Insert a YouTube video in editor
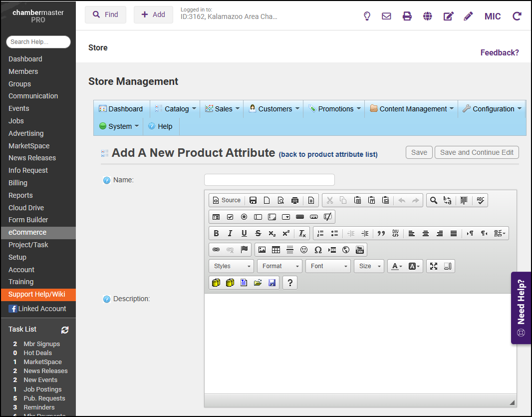Screen dimensions: 532x417 click(360, 250)
